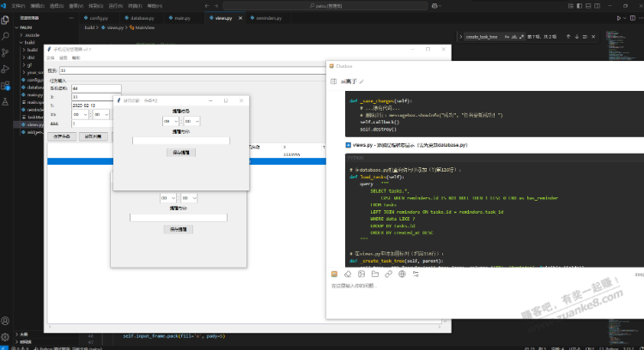Close the views.py tab
Viewport: 644px width, 350px height.
[x=240, y=18]
